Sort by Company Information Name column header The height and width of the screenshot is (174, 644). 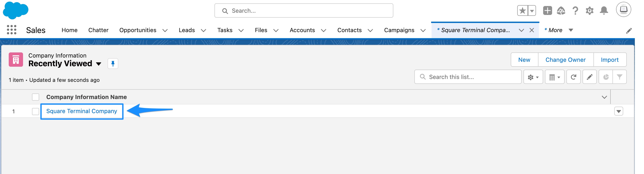click(87, 97)
